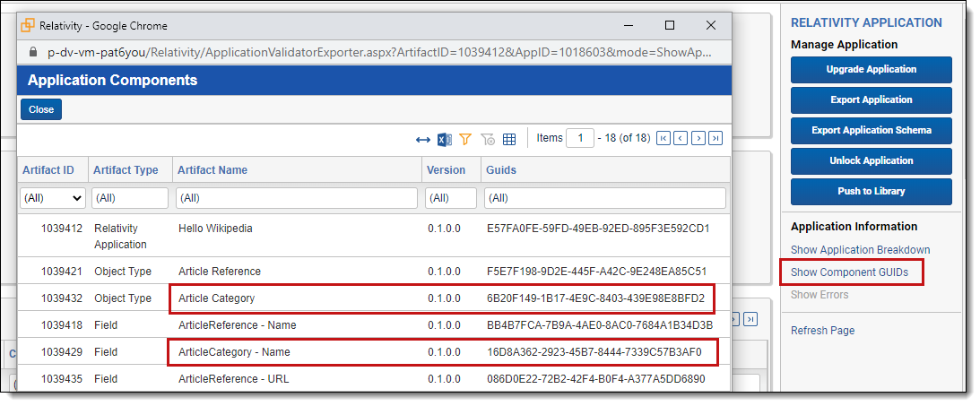This screenshot has height=406, width=980.
Task: Sort by the Guids column header
Action: [501, 170]
